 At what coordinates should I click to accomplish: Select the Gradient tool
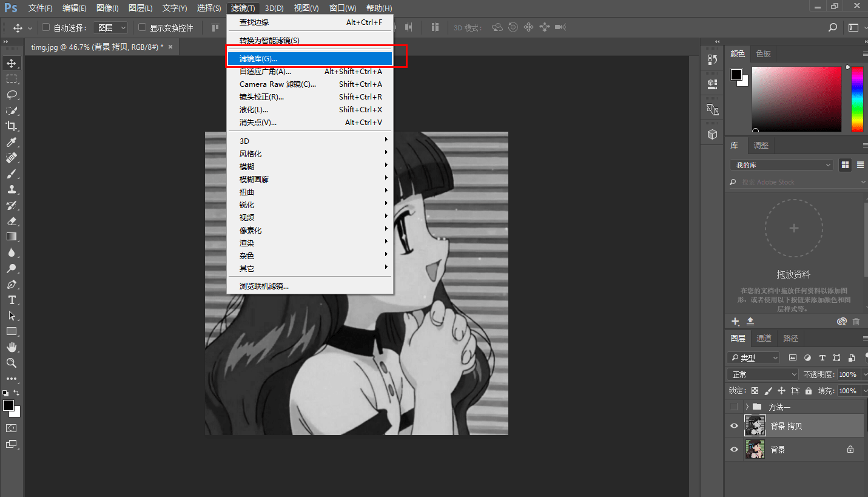[12, 237]
